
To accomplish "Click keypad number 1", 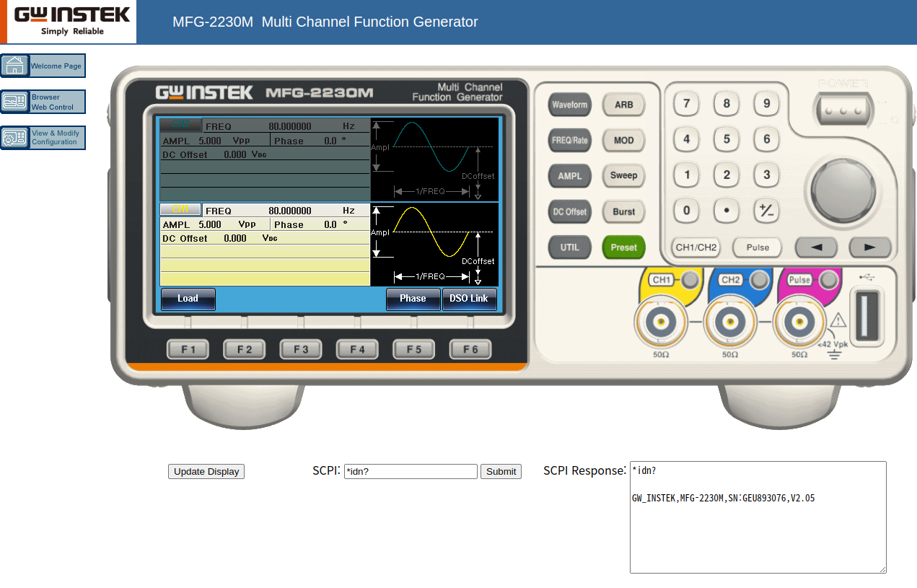I will coord(686,175).
